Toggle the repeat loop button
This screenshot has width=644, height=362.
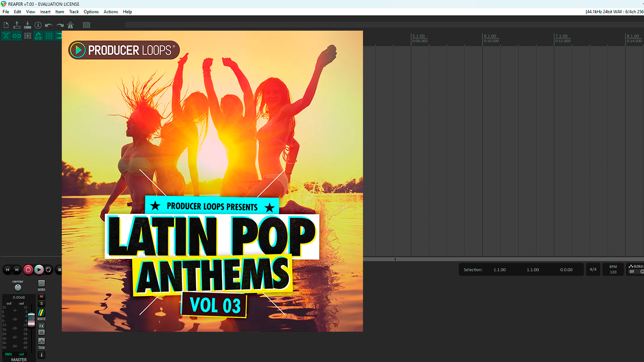coord(49,270)
